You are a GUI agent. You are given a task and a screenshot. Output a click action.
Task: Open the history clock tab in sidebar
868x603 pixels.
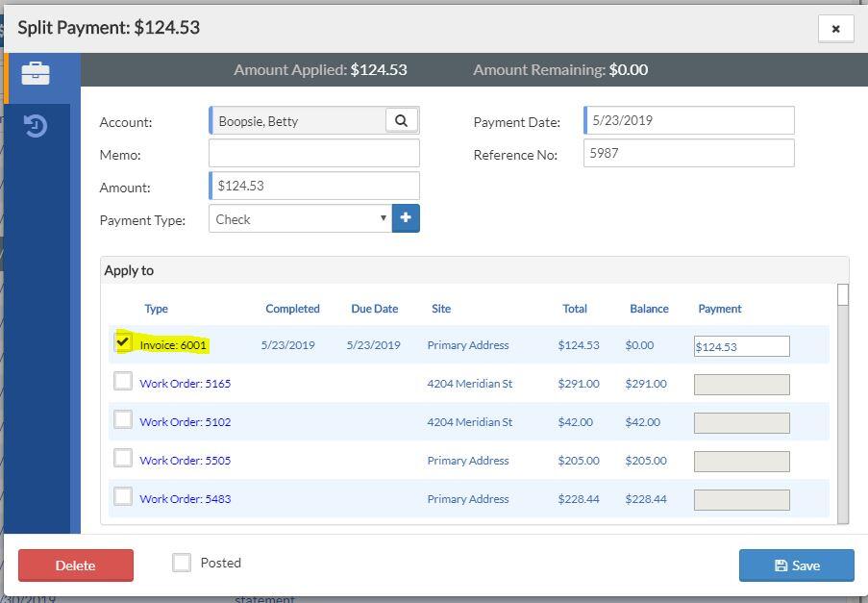[x=36, y=126]
